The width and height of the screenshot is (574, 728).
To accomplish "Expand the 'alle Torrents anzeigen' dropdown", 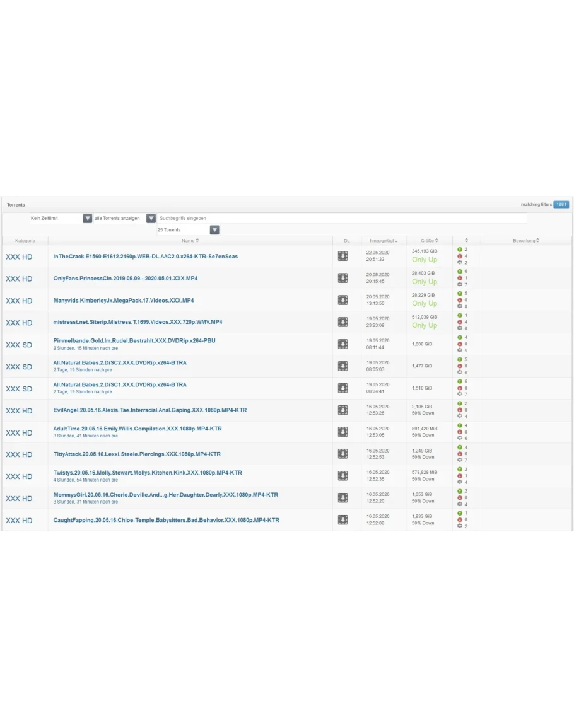I will [151, 218].
